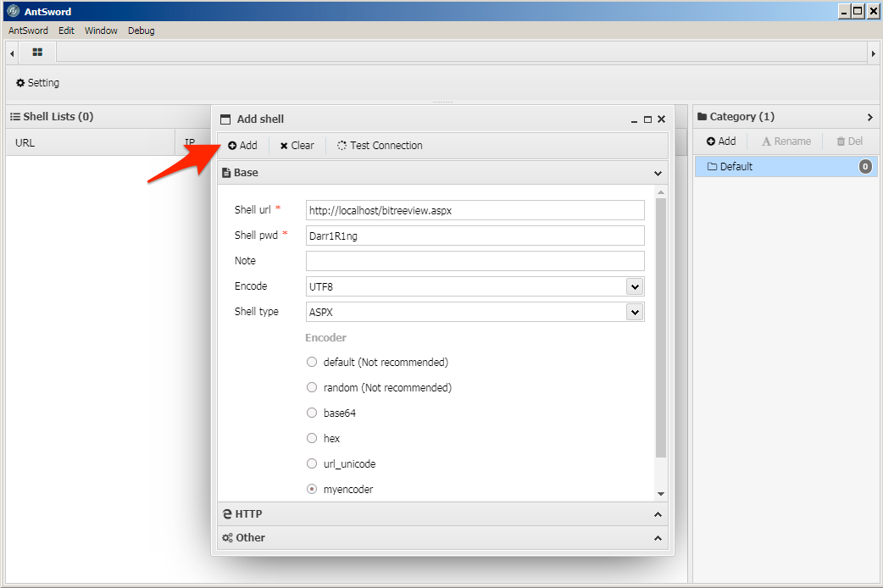Click the Category folder icon

click(x=703, y=117)
